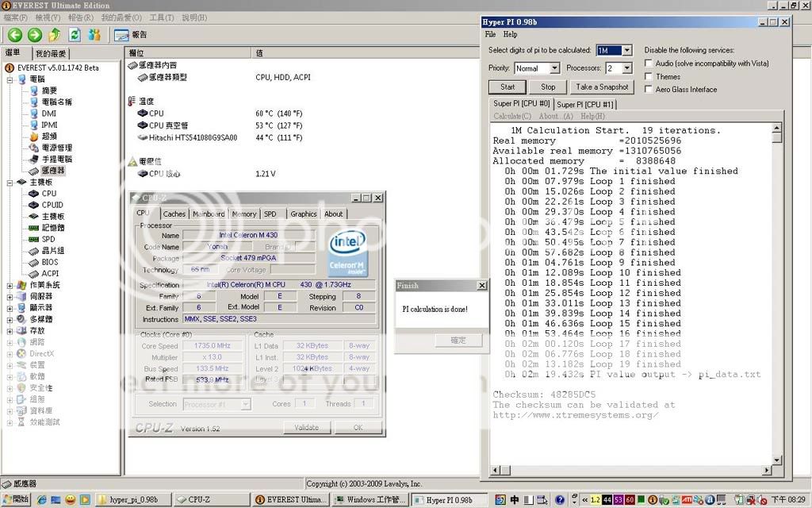Switch to the Super PI [CPU #1] tab
The width and height of the screenshot is (812, 508).
[x=585, y=104]
